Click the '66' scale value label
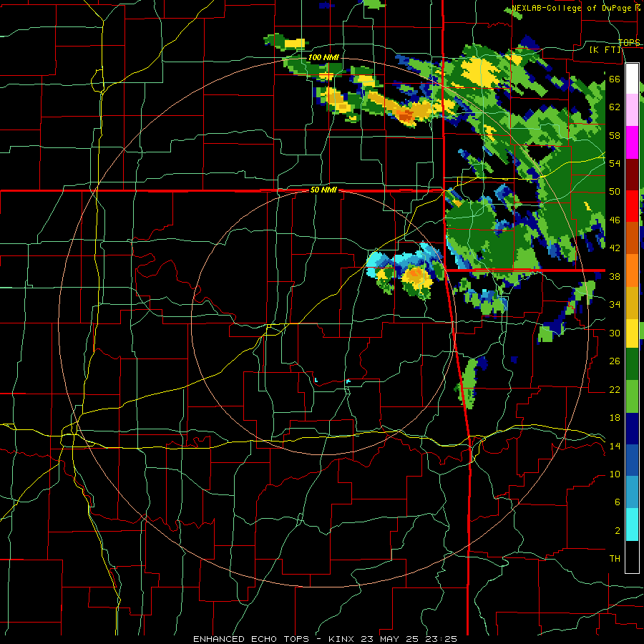The height and width of the screenshot is (644, 644). [x=615, y=79]
